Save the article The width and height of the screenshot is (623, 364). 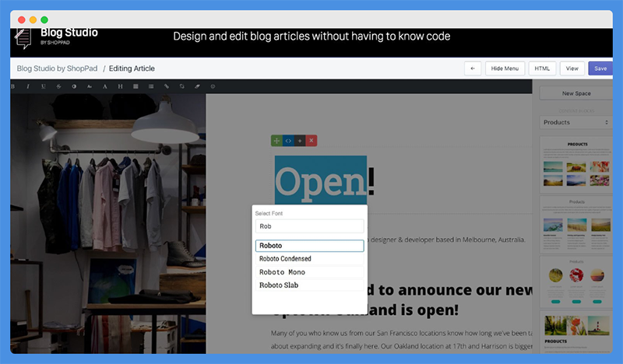(x=600, y=68)
